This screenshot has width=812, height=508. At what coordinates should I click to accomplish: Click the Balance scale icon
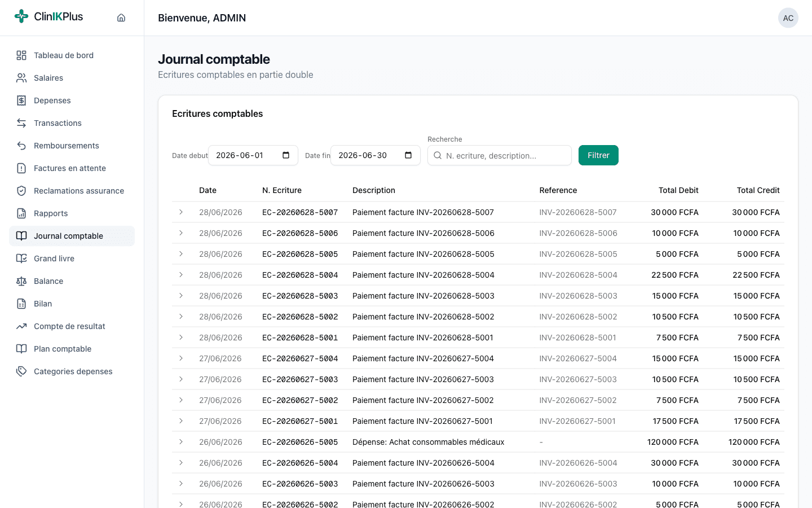(x=21, y=281)
